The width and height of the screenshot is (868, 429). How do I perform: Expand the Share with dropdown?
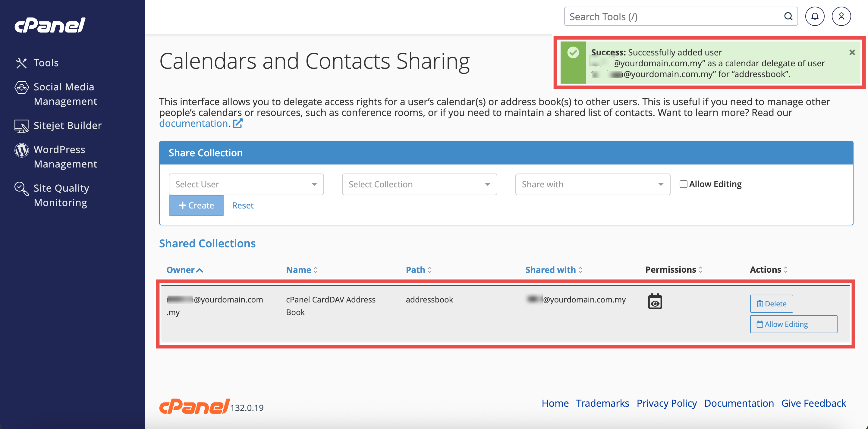point(592,184)
